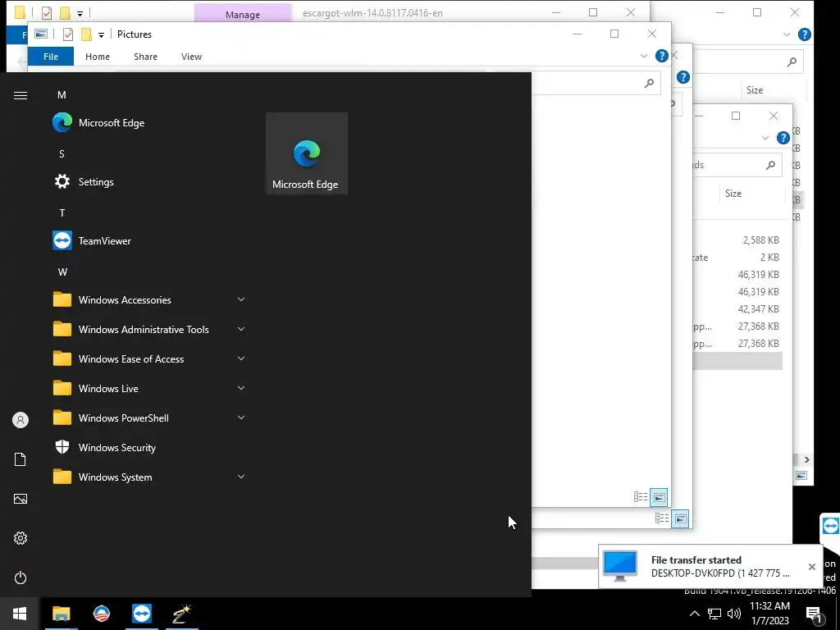Click the Windows Administrative Tools folder icon

tap(62, 329)
